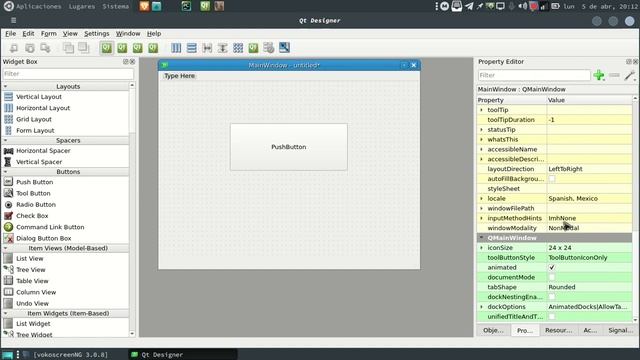Uncheck the animated property checkbox
Viewport: 640px width, 360px height.
[x=552, y=267]
